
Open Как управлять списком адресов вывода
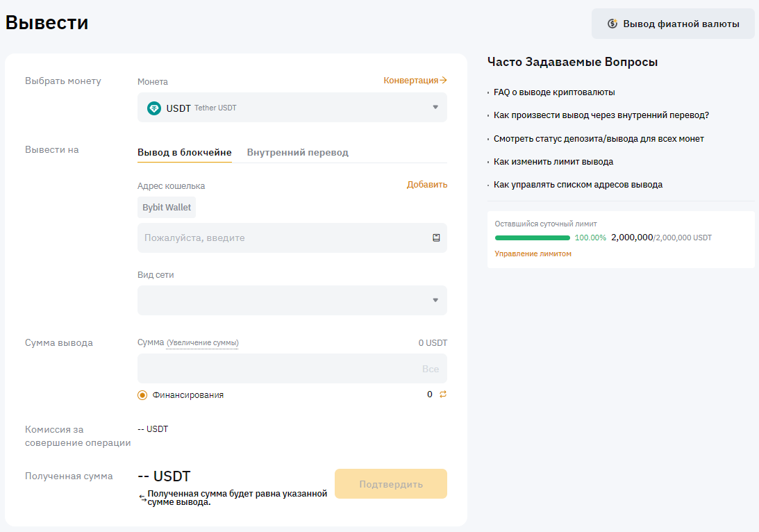pyautogui.click(x=578, y=185)
